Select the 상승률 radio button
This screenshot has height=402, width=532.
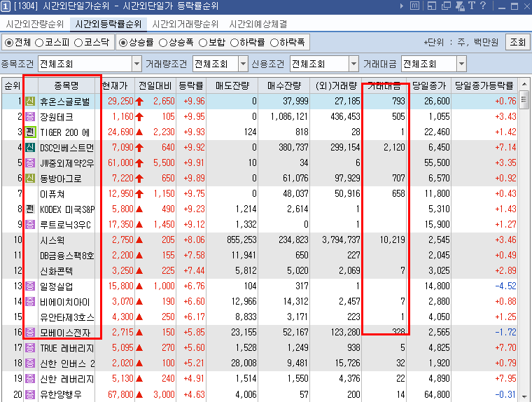(123, 43)
